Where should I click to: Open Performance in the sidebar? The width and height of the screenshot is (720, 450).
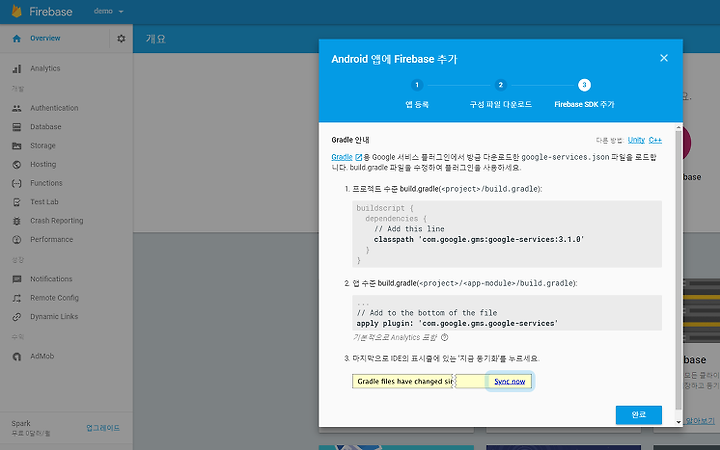51,240
